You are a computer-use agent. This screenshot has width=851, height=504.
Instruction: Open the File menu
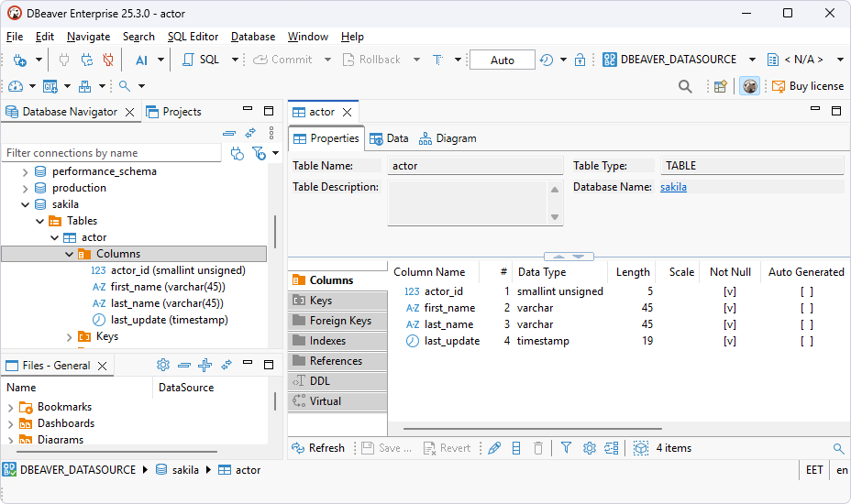(15, 37)
